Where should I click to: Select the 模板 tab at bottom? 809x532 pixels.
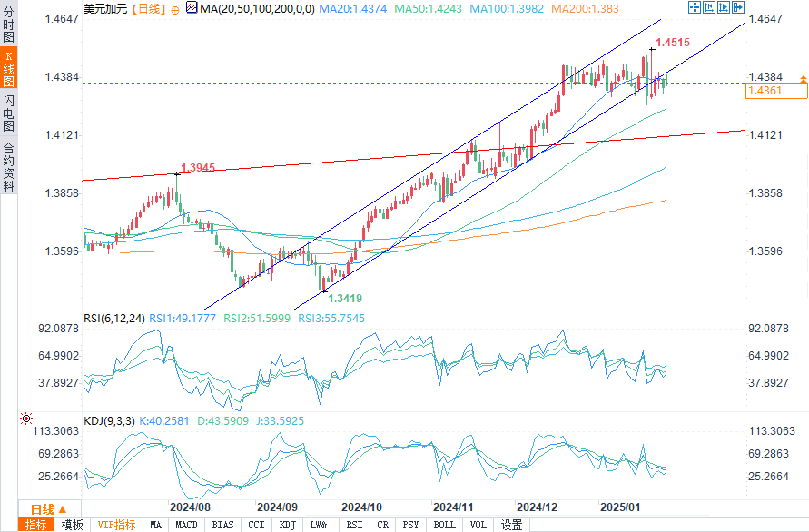(72, 525)
